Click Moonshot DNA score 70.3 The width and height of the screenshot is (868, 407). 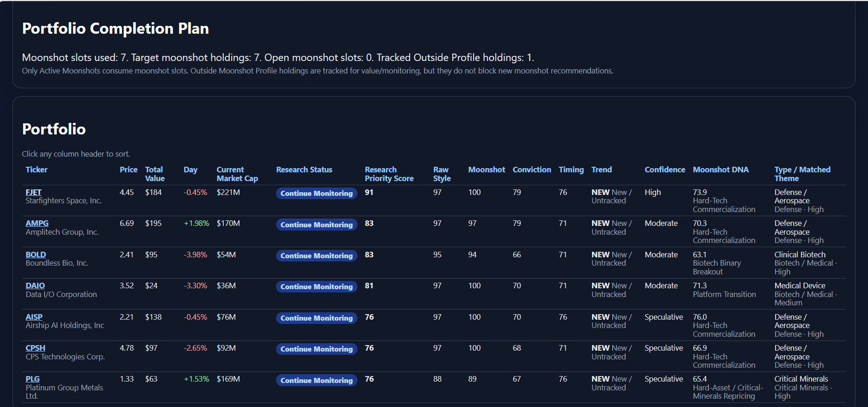(700, 223)
